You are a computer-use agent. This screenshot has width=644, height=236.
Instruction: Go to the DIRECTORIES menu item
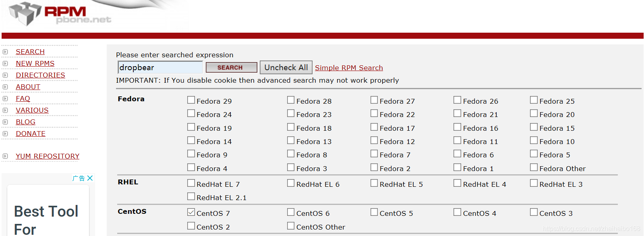pyautogui.click(x=40, y=75)
